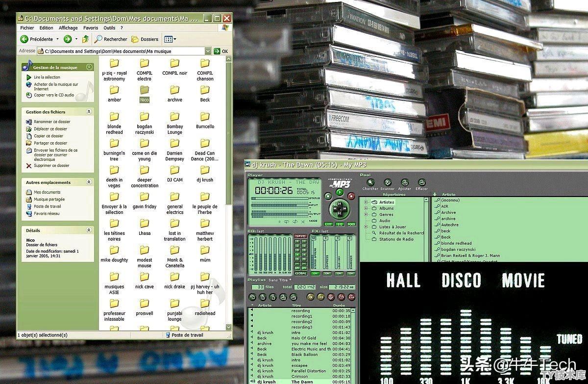Toggle Compress effect ON button
Screen dimensions: 588x384
(x=326, y=274)
